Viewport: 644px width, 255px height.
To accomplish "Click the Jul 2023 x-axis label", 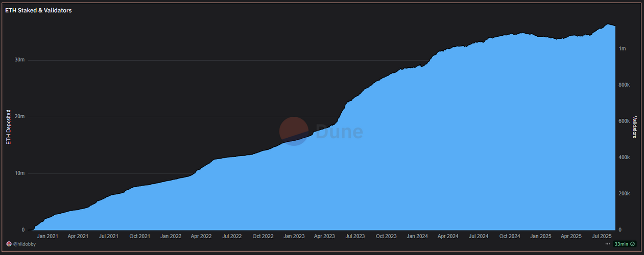I will [x=355, y=236].
